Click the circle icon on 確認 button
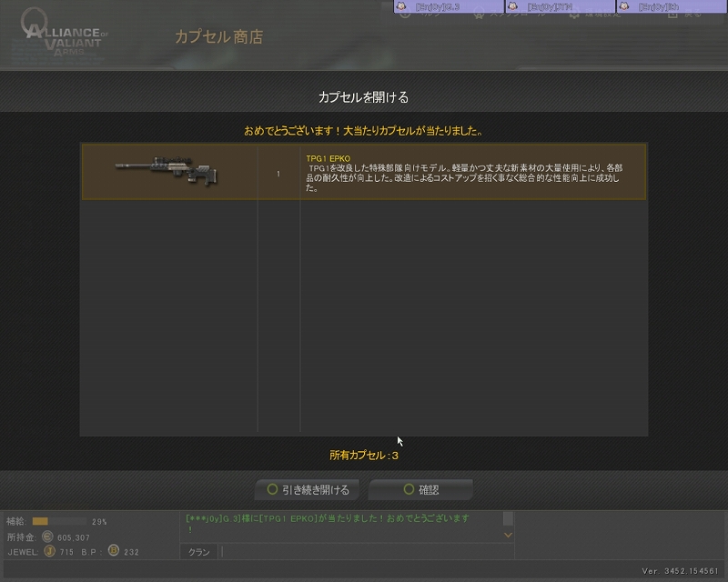728x582 pixels. tap(409, 489)
